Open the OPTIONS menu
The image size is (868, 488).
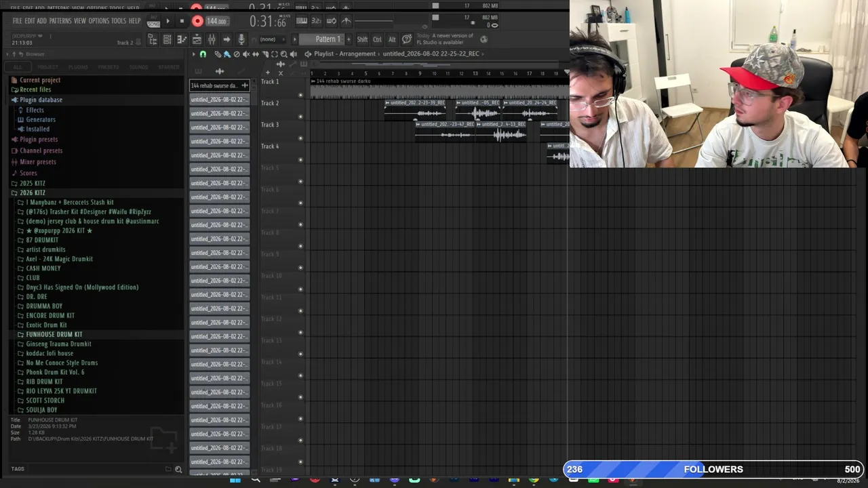(98, 21)
